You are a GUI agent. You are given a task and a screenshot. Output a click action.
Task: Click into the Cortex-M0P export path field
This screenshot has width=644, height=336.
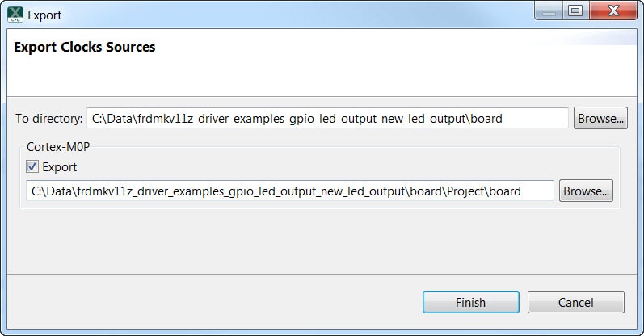pos(289,191)
